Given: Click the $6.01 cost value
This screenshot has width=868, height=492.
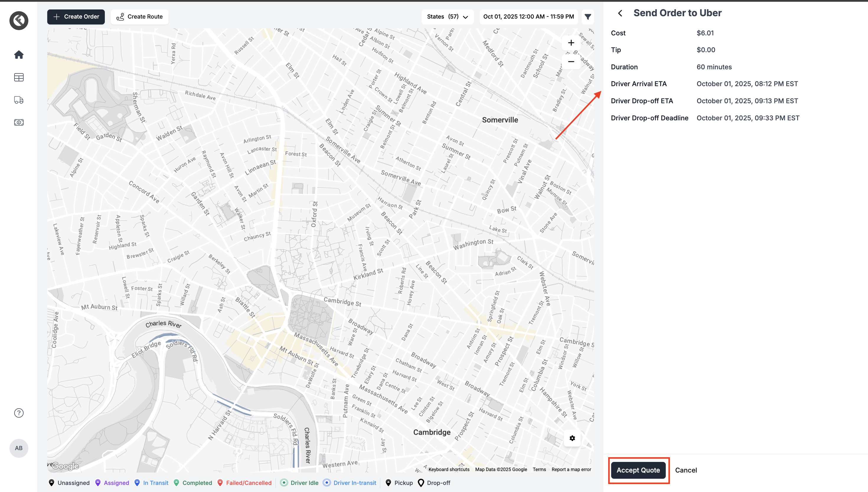Looking at the screenshot, I should [705, 33].
